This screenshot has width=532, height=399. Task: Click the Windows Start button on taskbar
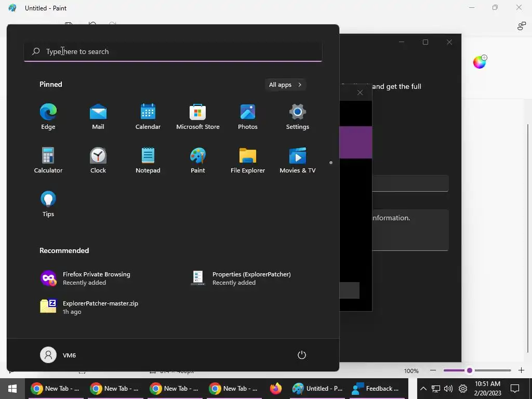[12, 389]
